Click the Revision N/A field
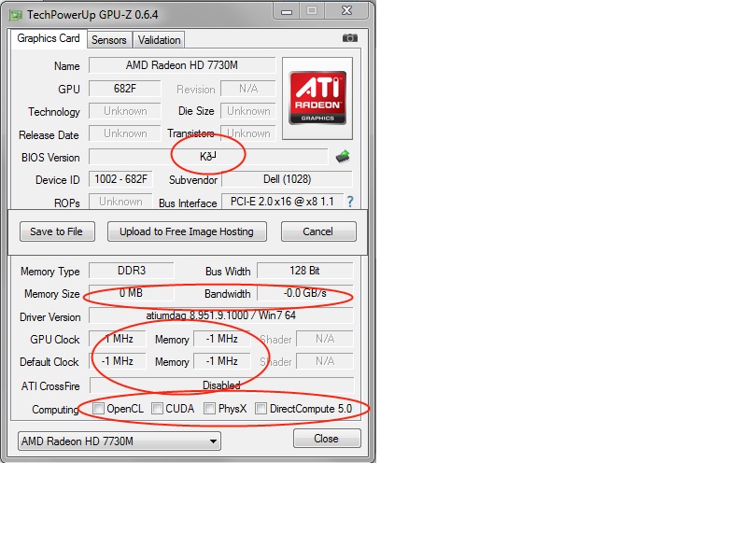 248,89
